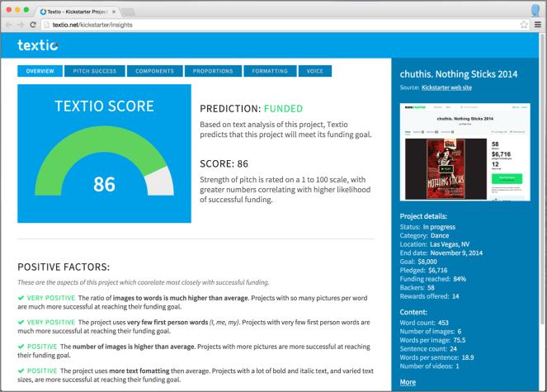
Task: Click the Status: In progress detail
Action: point(427,227)
